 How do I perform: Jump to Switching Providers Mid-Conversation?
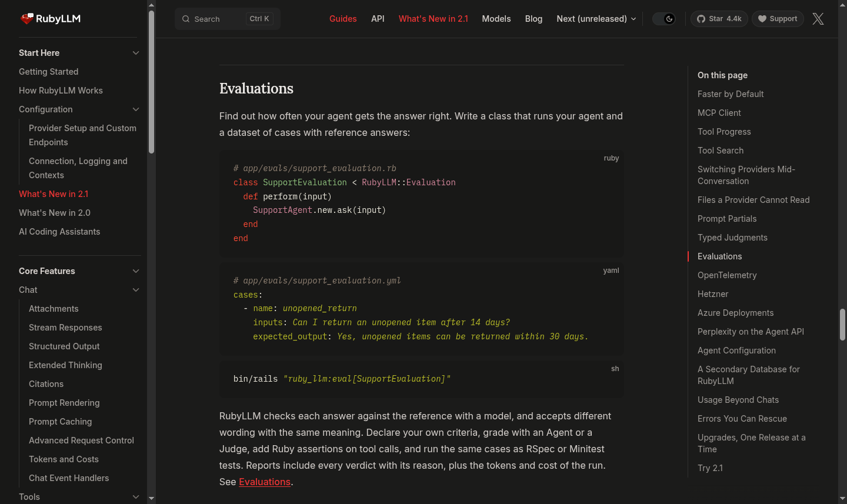point(746,175)
